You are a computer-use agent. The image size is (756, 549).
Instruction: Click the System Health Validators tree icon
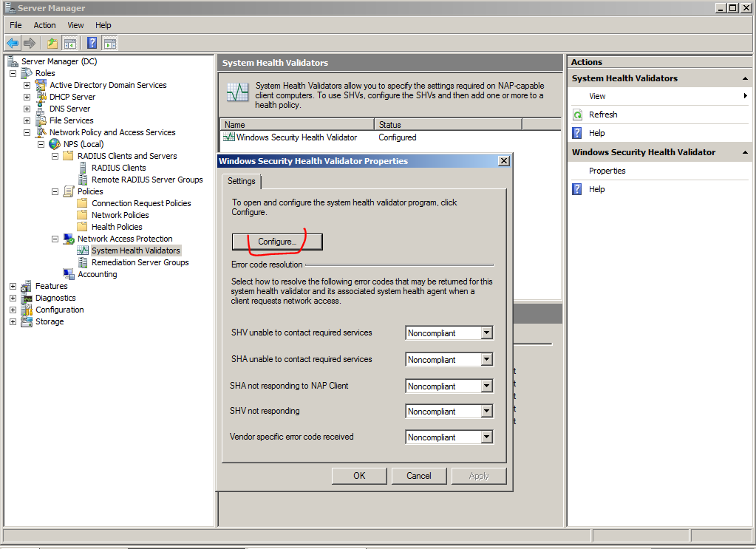(83, 250)
